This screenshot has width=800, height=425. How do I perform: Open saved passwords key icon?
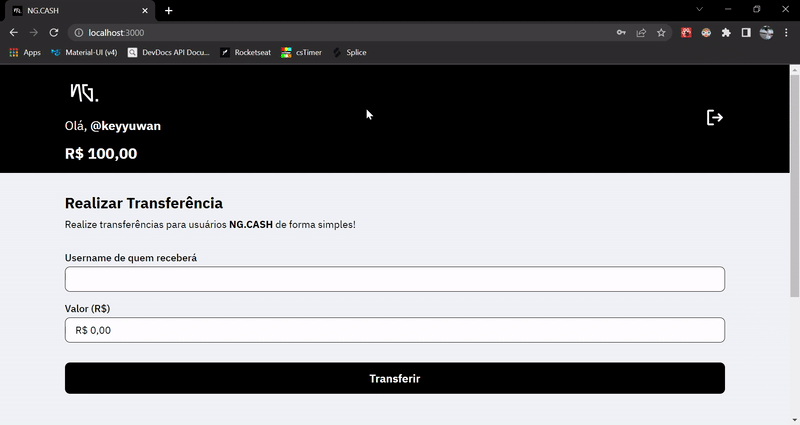pyautogui.click(x=621, y=33)
